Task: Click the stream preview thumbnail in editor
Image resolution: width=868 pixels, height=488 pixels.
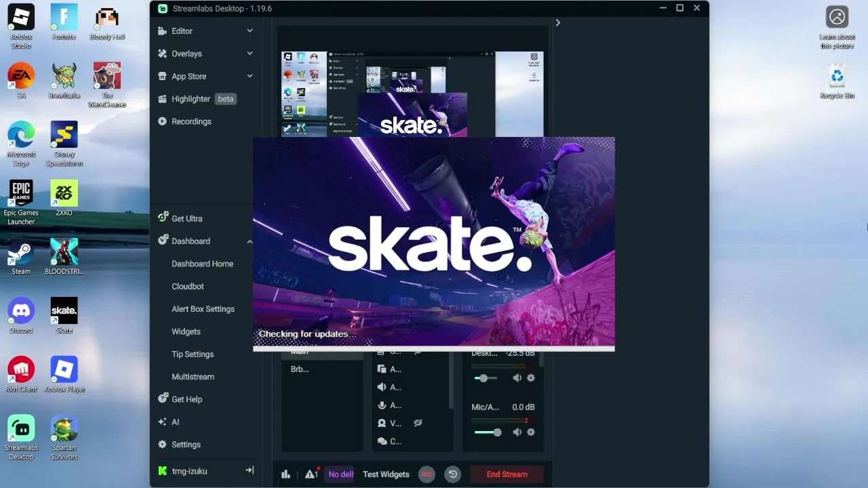Action: pos(412,94)
